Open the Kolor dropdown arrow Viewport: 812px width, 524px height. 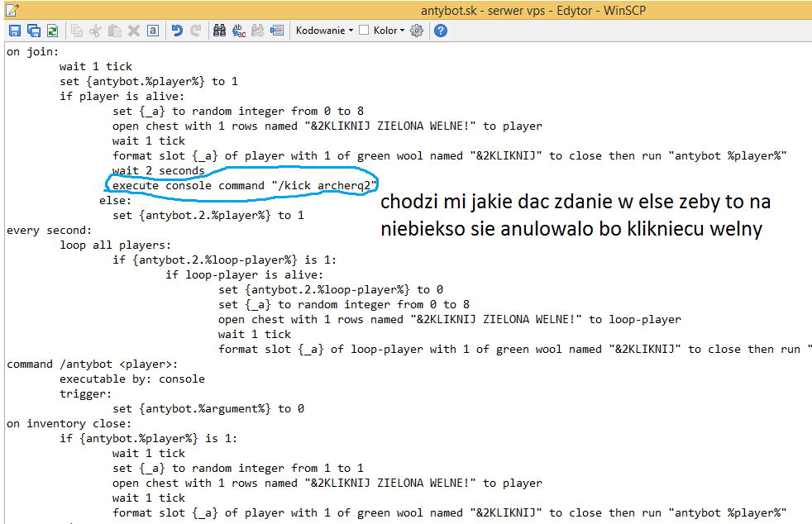pyautogui.click(x=402, y=31)
